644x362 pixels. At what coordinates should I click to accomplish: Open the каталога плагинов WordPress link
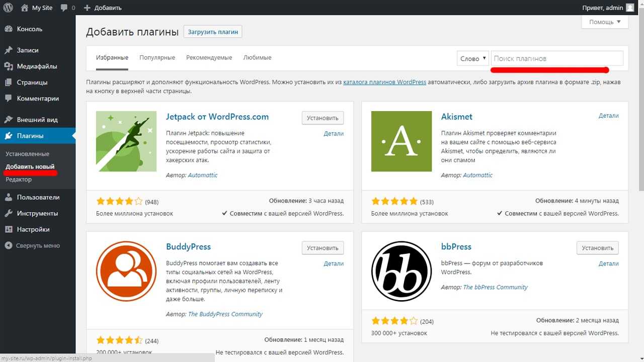point(385,82)
